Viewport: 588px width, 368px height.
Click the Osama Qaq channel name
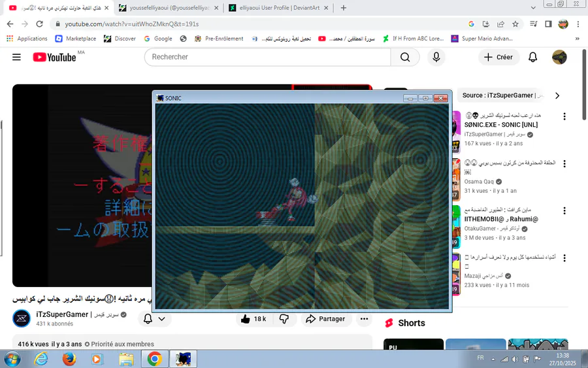click(479, 182)
